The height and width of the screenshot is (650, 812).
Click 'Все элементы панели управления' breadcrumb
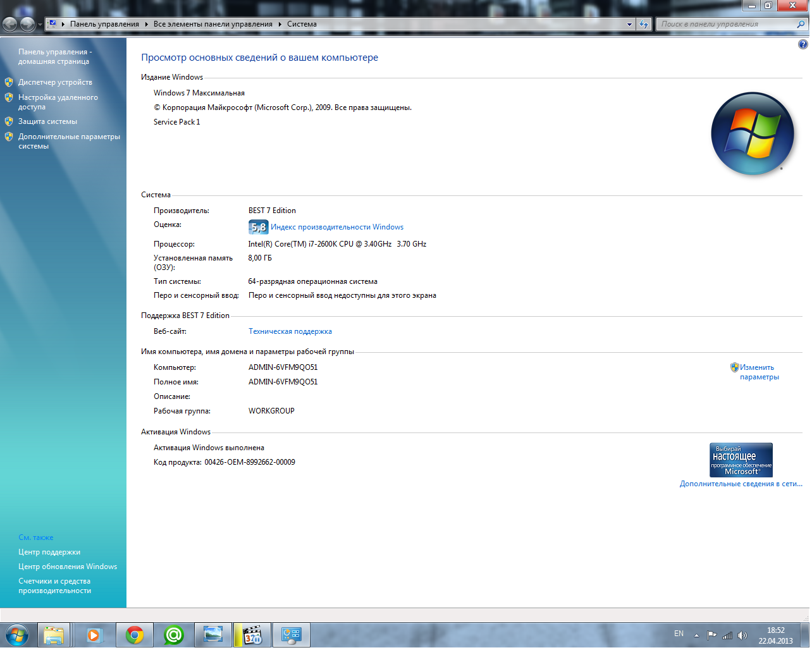pos(213,25)
